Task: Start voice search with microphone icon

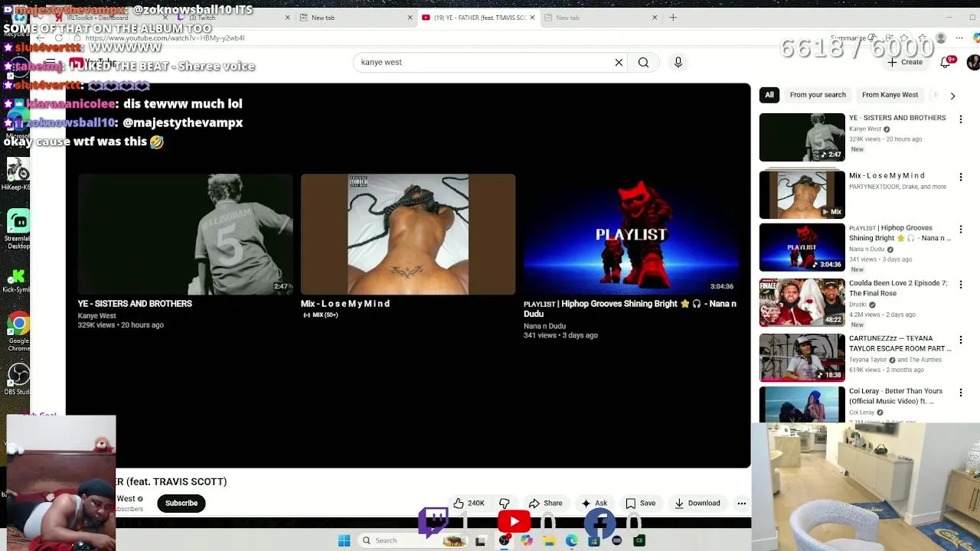Action: tap(678, 63)
